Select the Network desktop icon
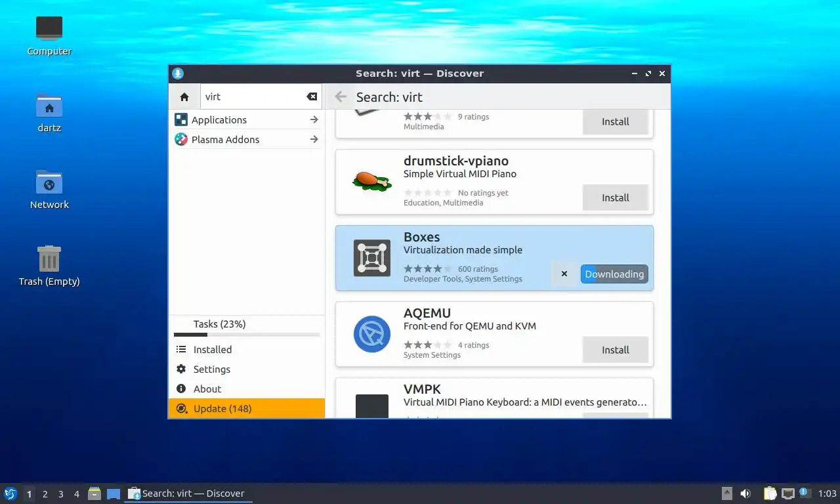 point(49,182)
